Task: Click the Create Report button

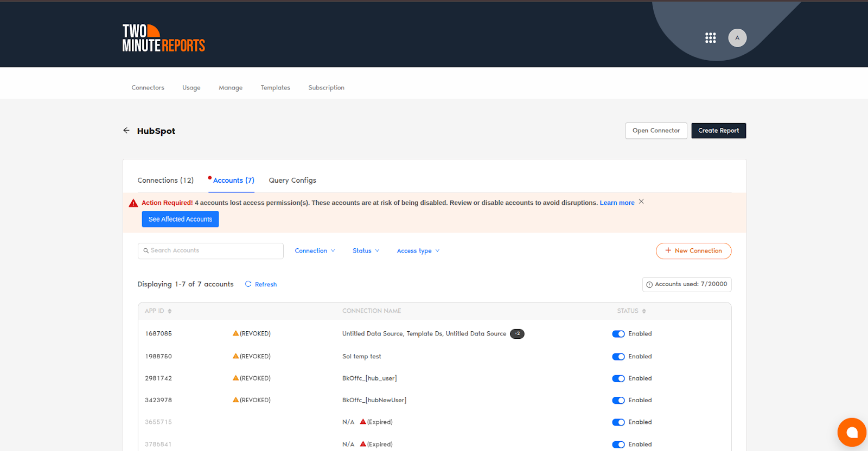Action: point(718,131)
